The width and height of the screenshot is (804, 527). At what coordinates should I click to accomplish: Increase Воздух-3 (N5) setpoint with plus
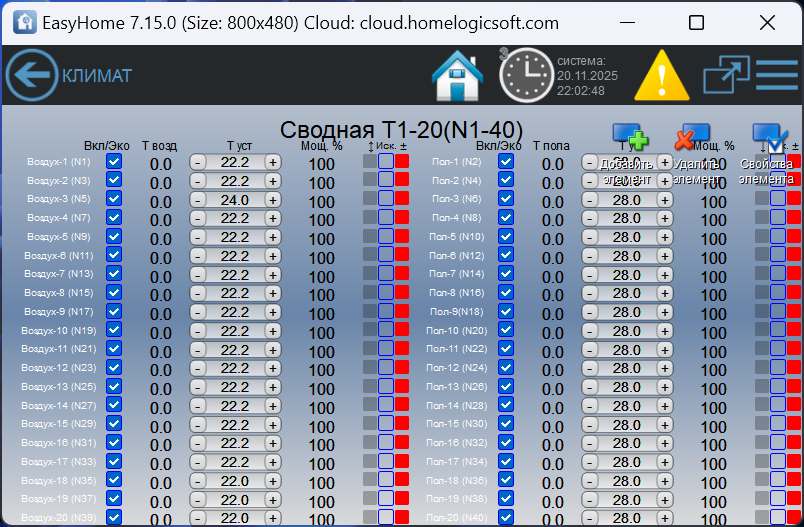272,199
